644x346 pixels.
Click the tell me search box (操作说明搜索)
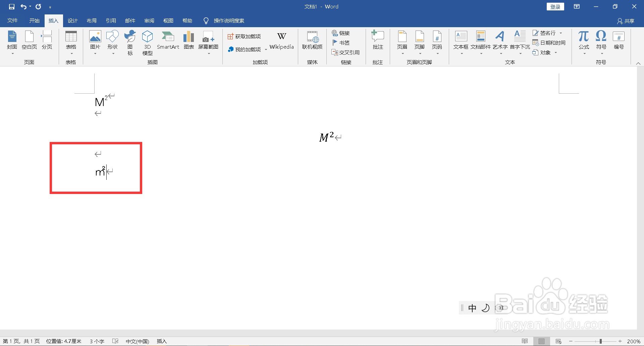pyautogui.click(x=229, y=21)
